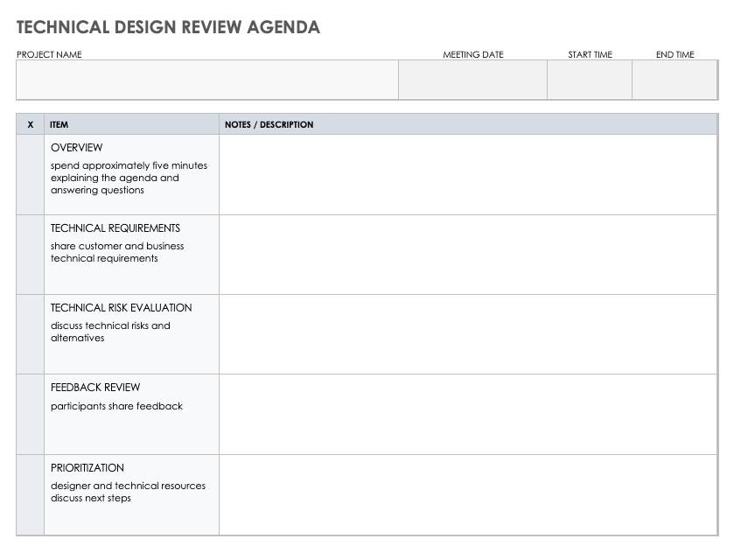Select the Technical Risk Evaluation notes cell
This screenshot has height=560, width=734.
click(x=467, y=334)
